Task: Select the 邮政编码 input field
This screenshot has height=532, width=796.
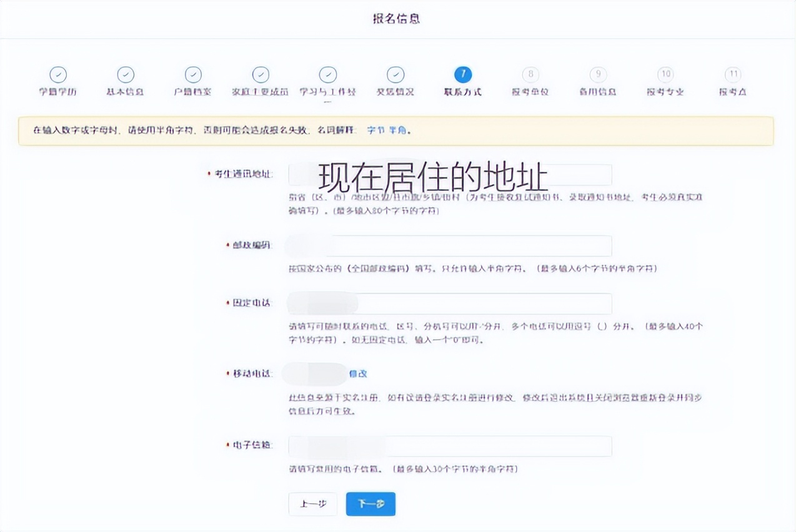Action: tap(450, 246)
